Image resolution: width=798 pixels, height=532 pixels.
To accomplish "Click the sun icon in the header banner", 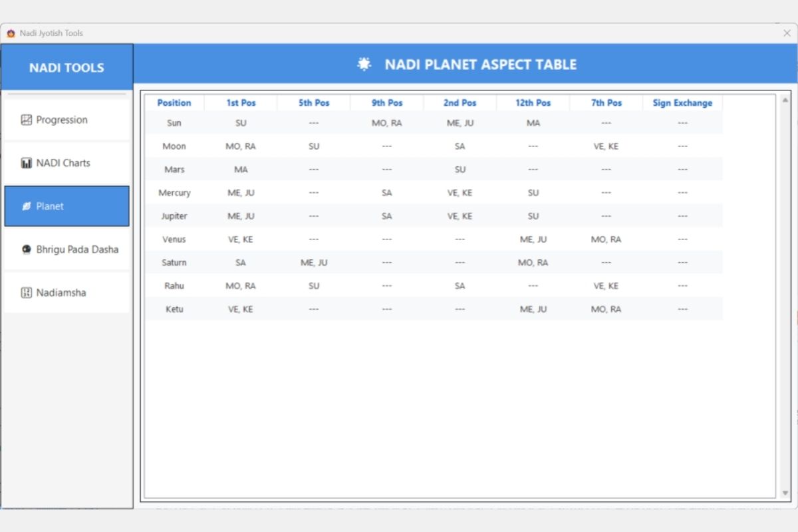I will 364,65.
